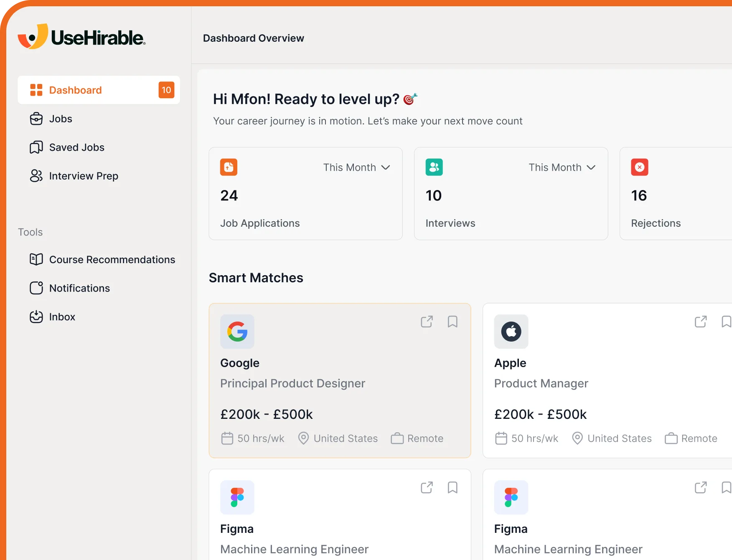
Task: Expand This Month dropdown on Interviews card
Action: point(562,167)
